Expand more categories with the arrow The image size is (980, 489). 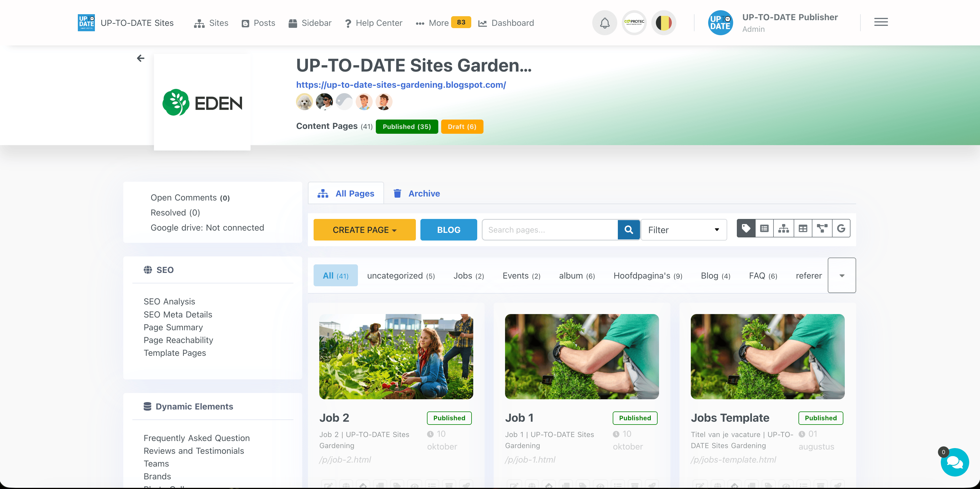842,275
